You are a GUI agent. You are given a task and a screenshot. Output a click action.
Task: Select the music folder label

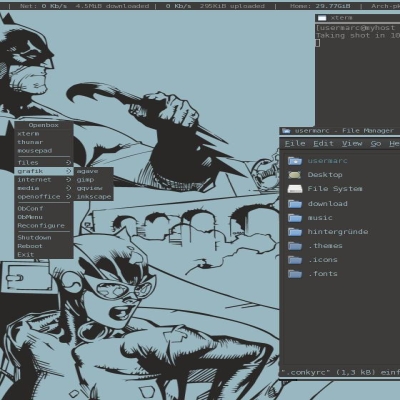320,218
